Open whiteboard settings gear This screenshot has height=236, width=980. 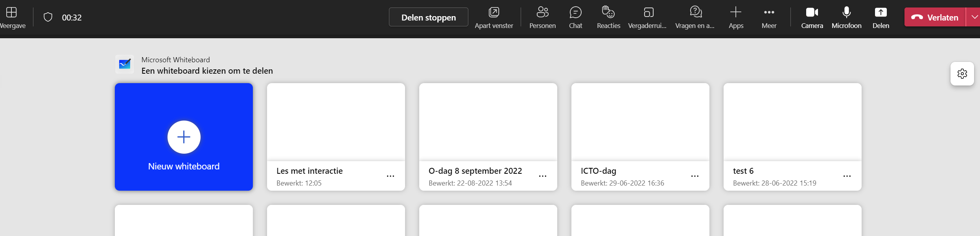[x=962, y=74]
